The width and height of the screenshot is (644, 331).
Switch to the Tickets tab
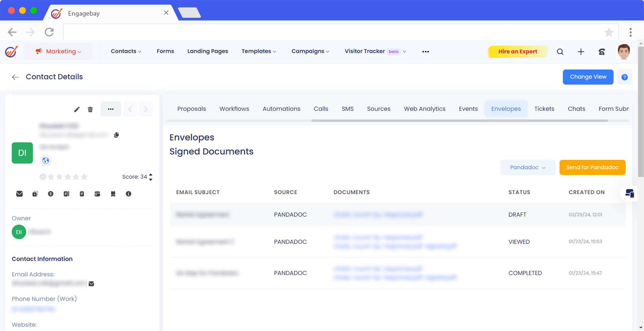[544, 109]
